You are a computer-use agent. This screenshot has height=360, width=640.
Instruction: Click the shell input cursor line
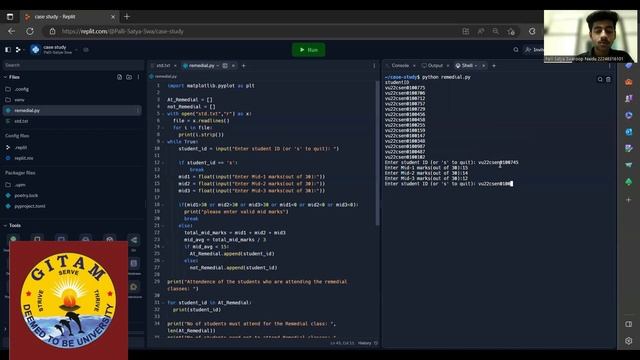pos(449,184)
